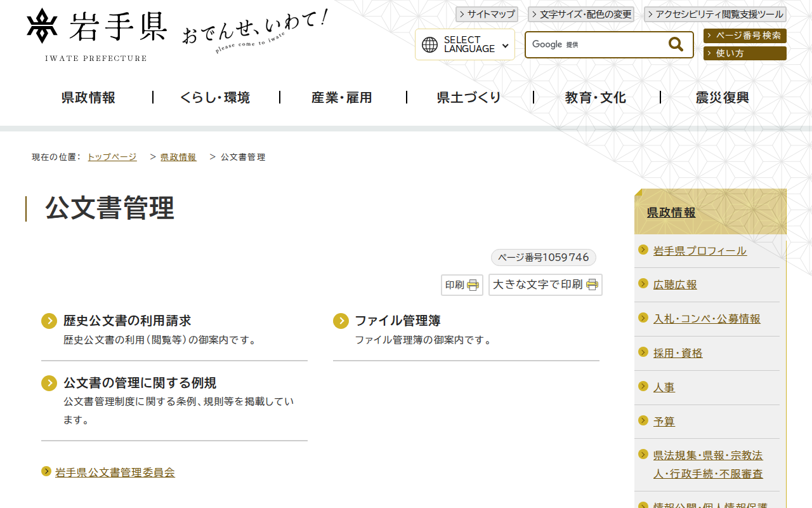Click the globe icon beside Select Language

pyautogui.click(x=430, y=44)
